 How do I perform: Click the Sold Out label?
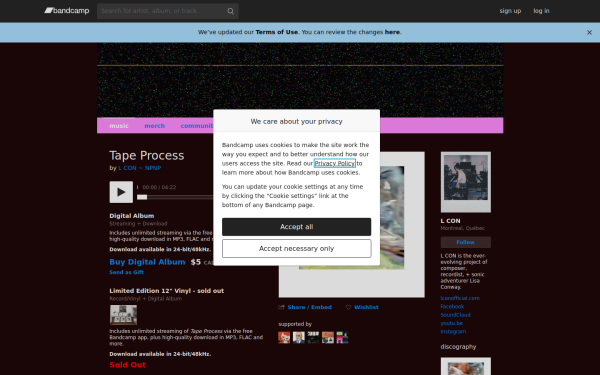point(127,365)
